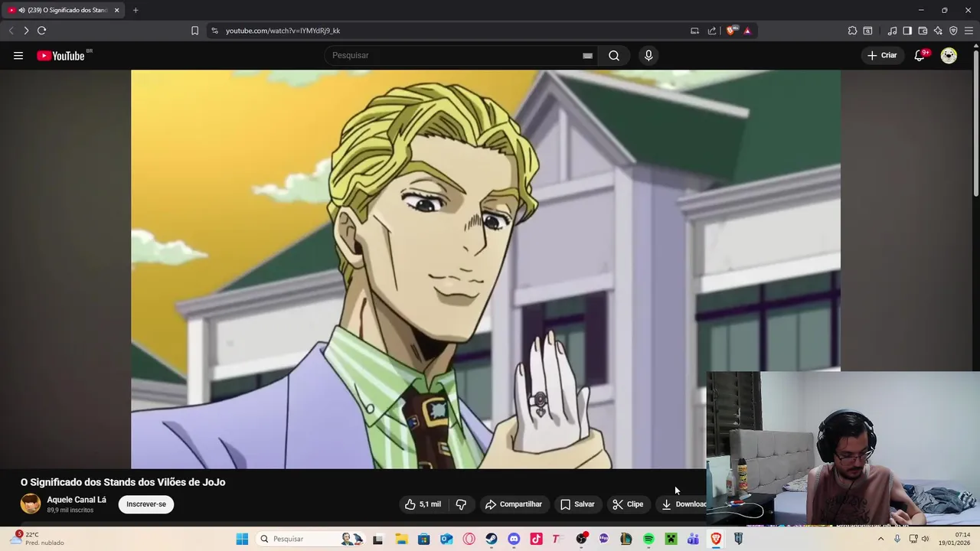The width and height of the screenshot is (980, 551).
Task: Open Brave VPN shield icon
Action: (953, 31)
